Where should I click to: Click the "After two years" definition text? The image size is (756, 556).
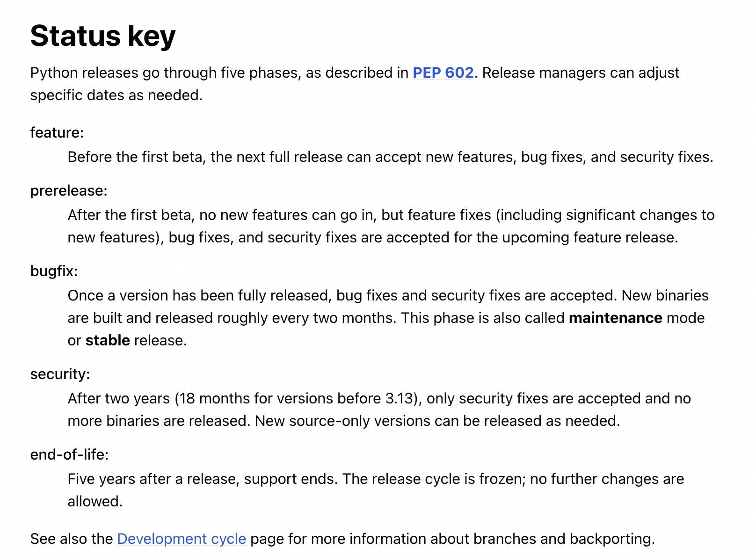[x=118, y=399]
